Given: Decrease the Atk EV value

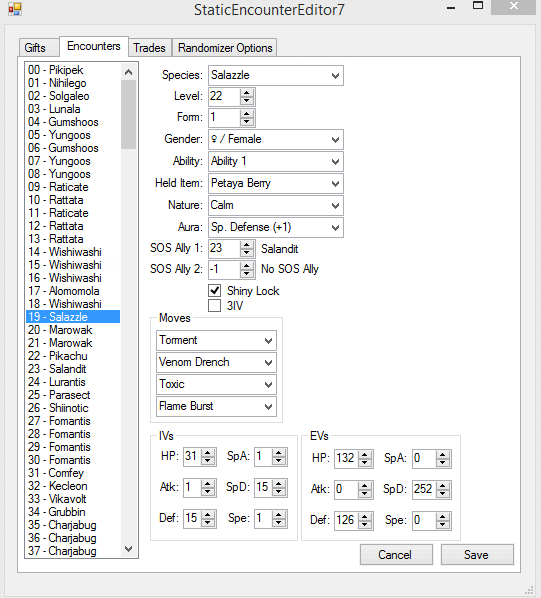Looking at the screenshot, I should point(365,494).
